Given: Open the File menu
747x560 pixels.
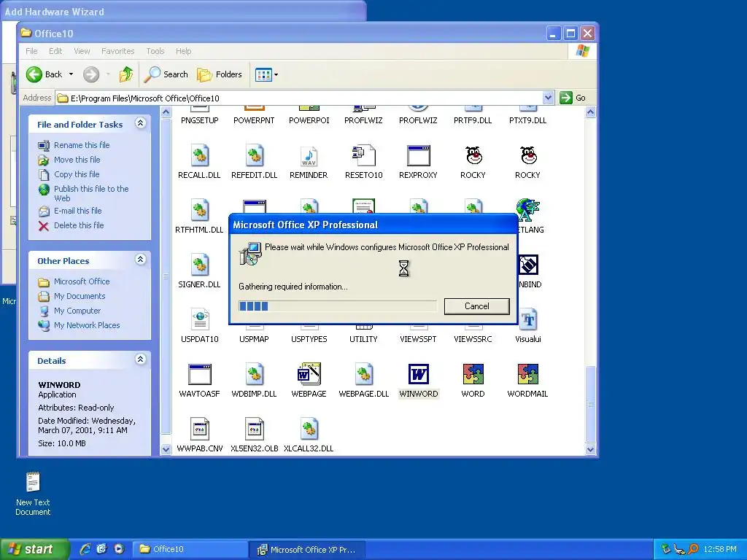Looking at the screenshot, I should [x=31, y=51].
